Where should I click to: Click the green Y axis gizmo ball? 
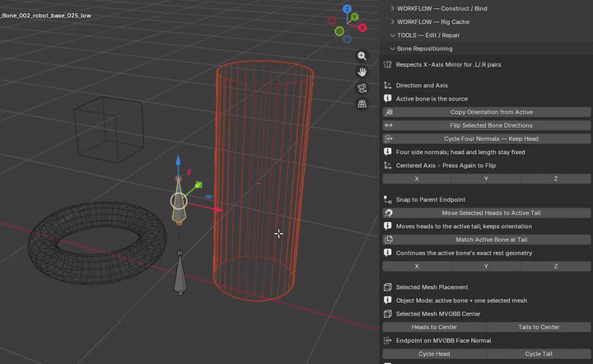[354, 17]
